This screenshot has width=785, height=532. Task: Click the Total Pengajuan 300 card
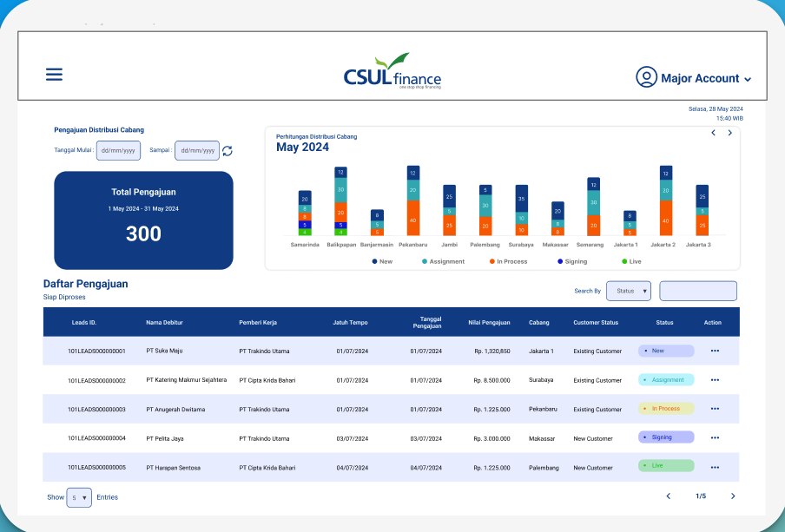click(x=143, y=220)
